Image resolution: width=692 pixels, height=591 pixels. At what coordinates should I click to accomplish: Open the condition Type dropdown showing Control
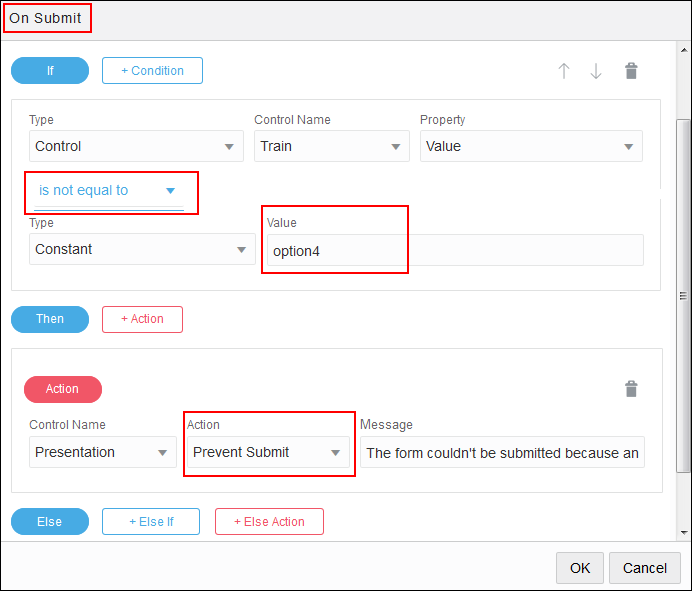(x=136, y=146)
